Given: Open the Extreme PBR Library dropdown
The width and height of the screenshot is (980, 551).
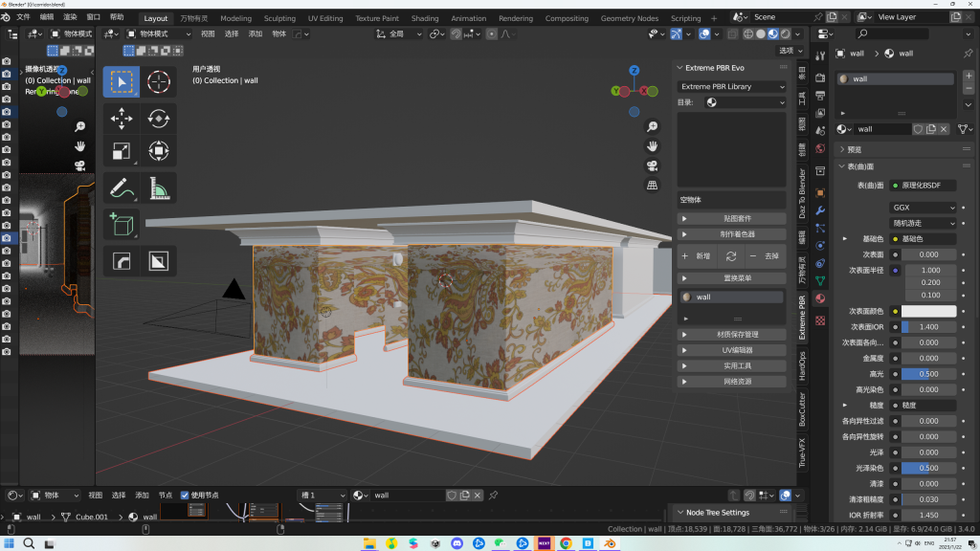Looking at the screenshot, I should [x=731, y=86].
